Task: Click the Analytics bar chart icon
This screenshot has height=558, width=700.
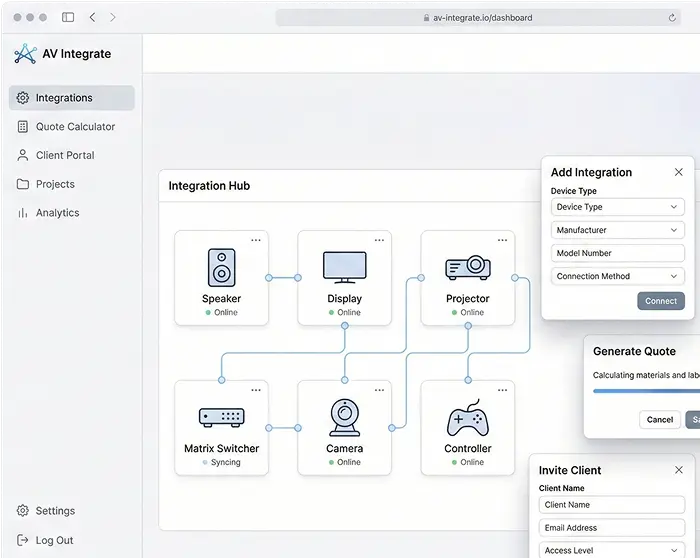Action: pos(23,213)
